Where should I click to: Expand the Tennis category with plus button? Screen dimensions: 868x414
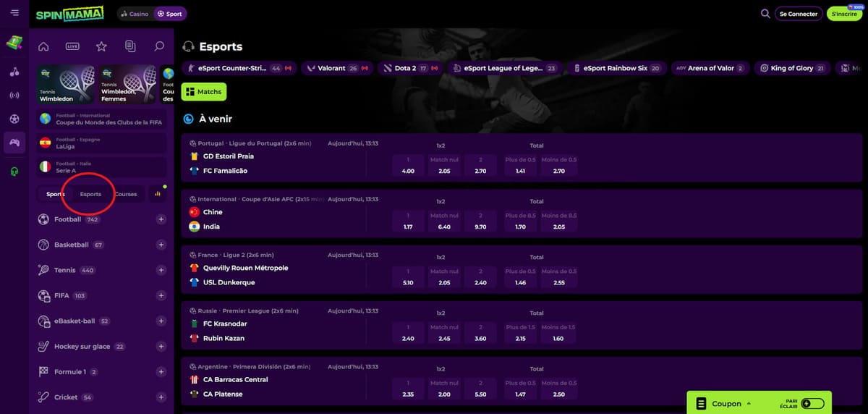tap(161, 270)
